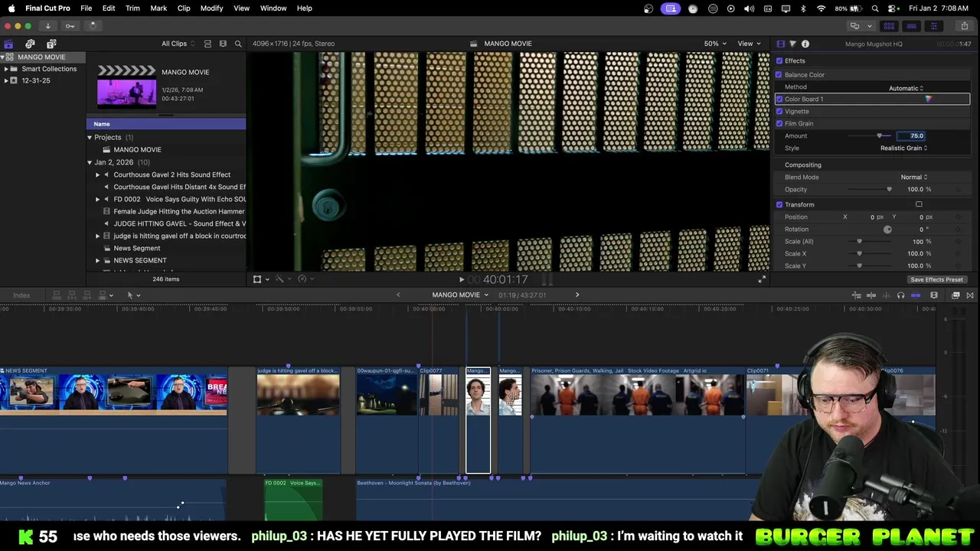Turn off the Film Grain effect
The image size is (980, 551).
click(779, 123)
